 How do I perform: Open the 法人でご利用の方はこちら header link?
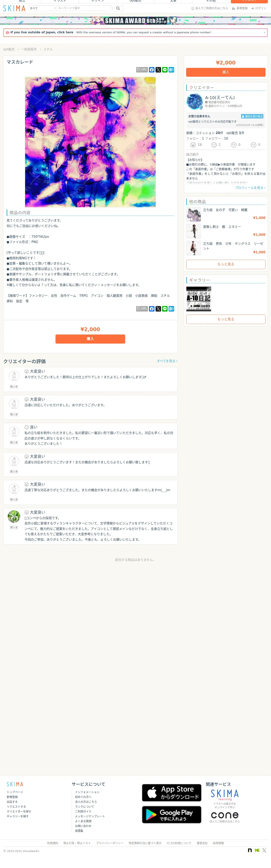tap(210, 8)
